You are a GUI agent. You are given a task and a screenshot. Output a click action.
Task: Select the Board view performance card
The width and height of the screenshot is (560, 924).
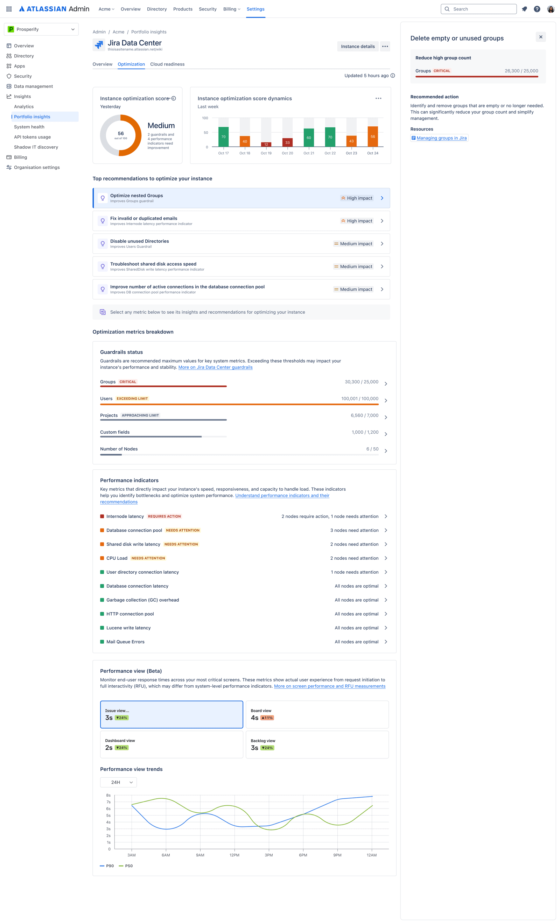(317, 714)
